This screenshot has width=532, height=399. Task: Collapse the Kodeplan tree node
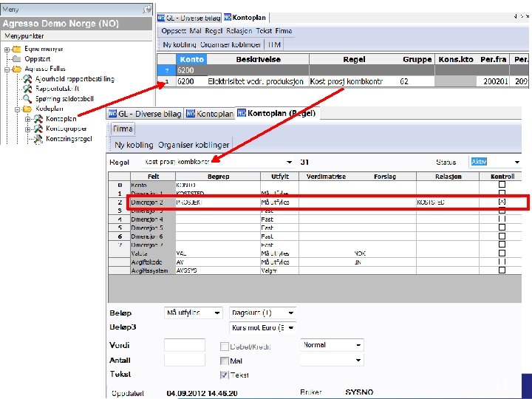[x=17, y=109]
